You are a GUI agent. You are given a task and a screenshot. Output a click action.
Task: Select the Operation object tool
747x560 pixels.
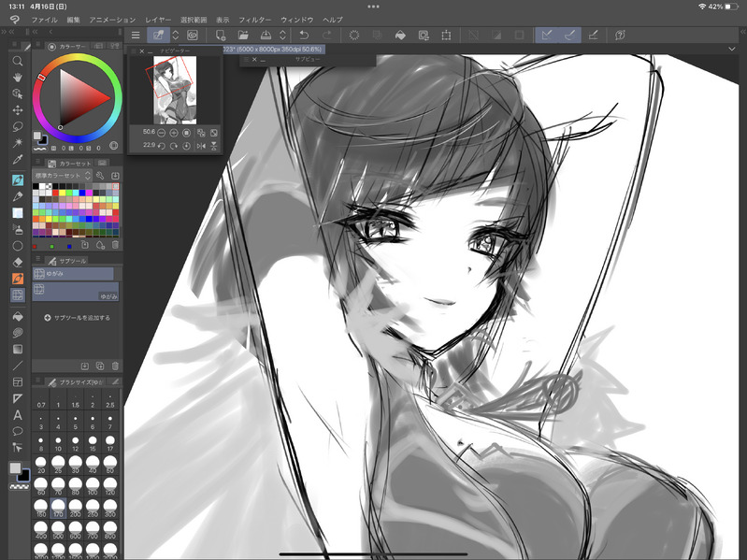18,93
